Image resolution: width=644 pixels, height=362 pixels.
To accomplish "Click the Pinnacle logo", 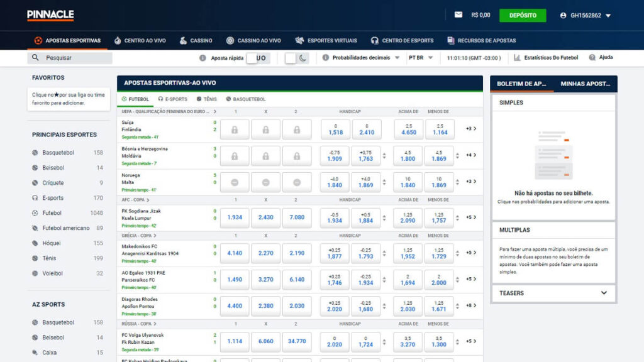I will tap(50, 15).
